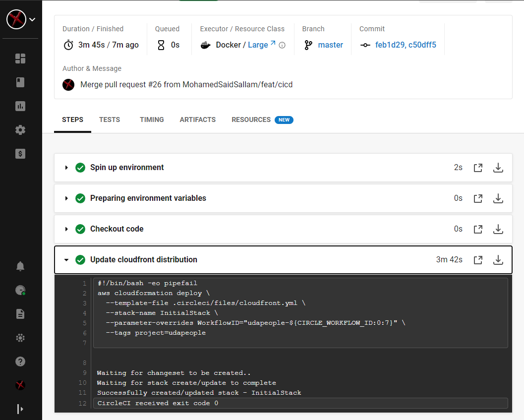Viewport: 524px width, 420px height.
Task: Download Preparing environment variables log
Action: pos(498,198)
